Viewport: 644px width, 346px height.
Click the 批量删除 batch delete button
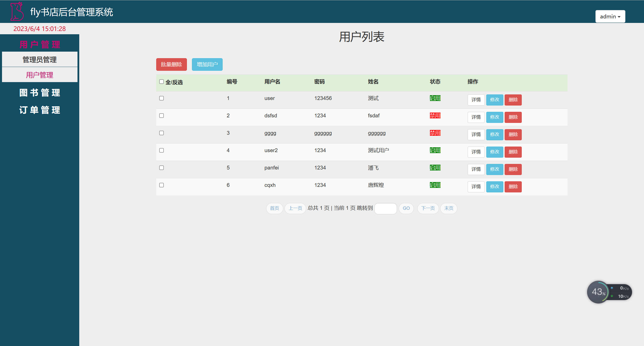(x=171, y=64)
